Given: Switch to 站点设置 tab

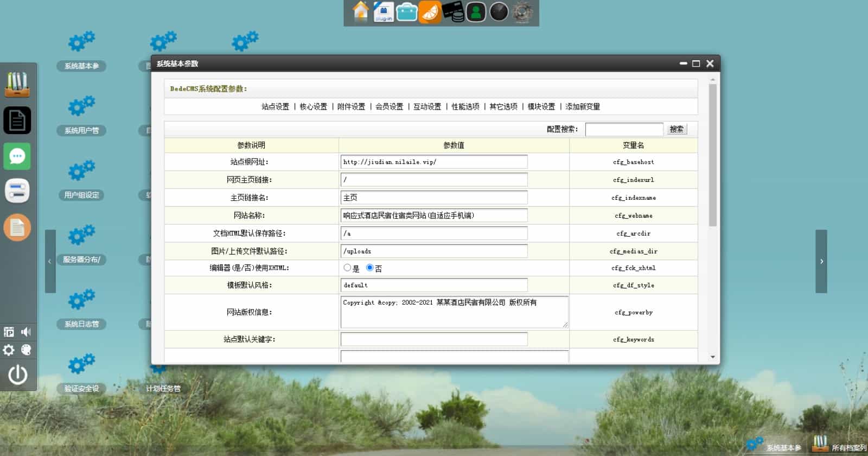Looking at the screenshot, I should point(276,106).
